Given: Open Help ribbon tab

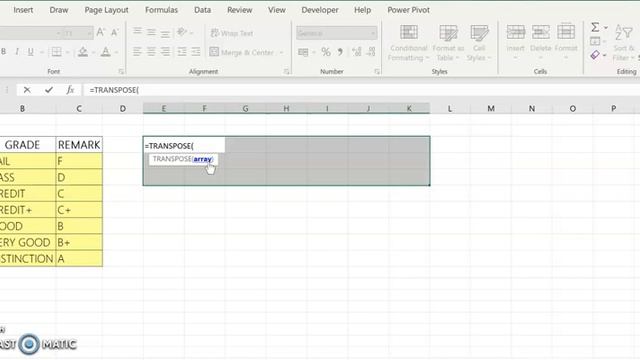Looking at the screenshot, I should pos(362,10).
